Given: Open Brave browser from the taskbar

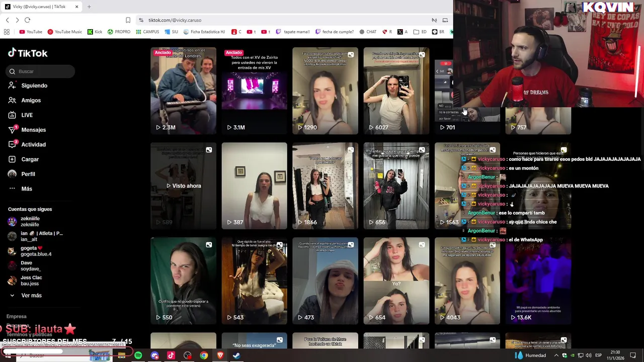Looking at the screenshot, I should [220, 355].
